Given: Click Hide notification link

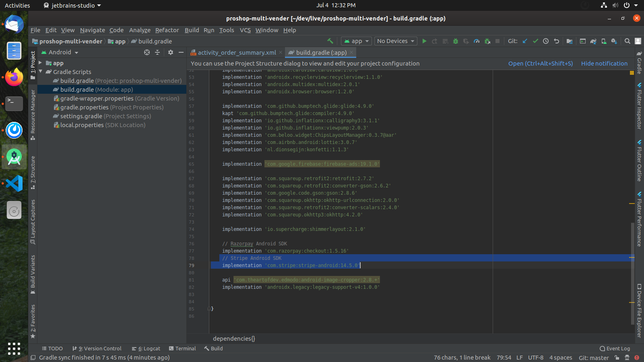Looking at the screenshot, I should click(x=604, y=64).
